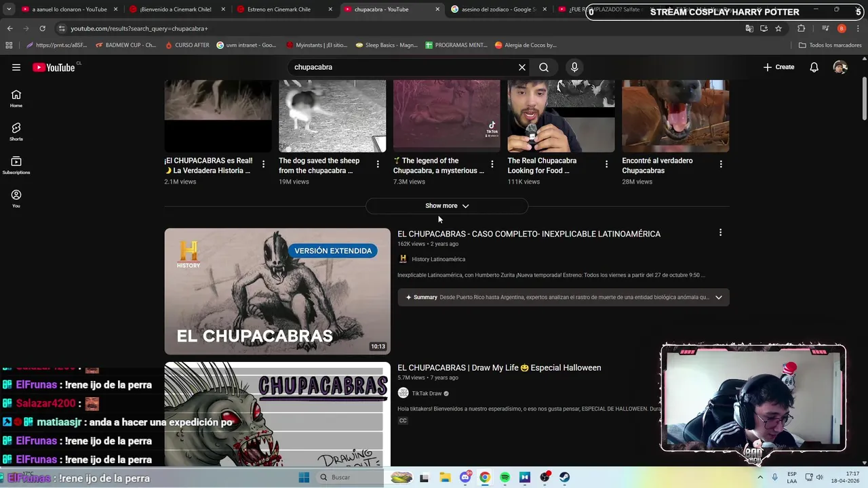Click the address bar URL
The width and height of the screenshot is (868, 488).
139,28
